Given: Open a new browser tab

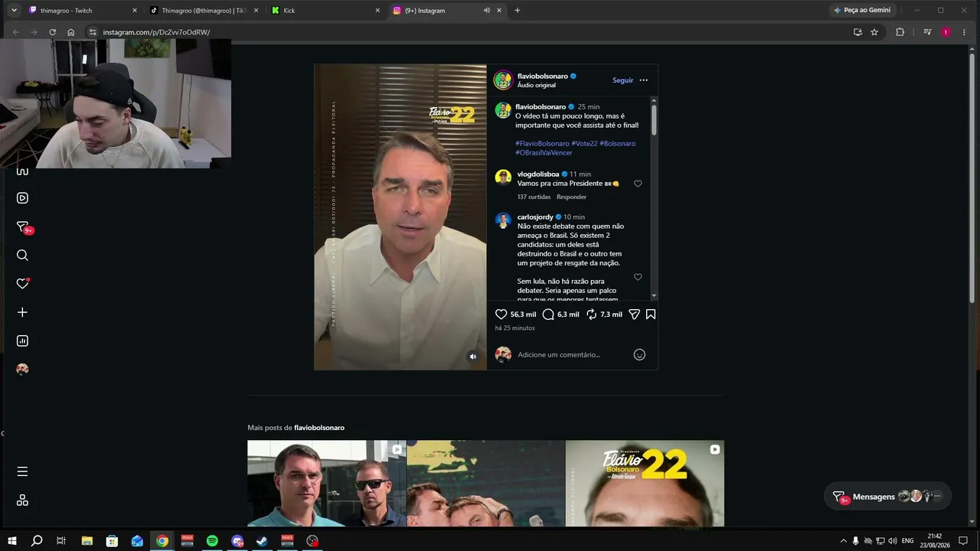Looking at the screenshot, I should click(518, 11).
